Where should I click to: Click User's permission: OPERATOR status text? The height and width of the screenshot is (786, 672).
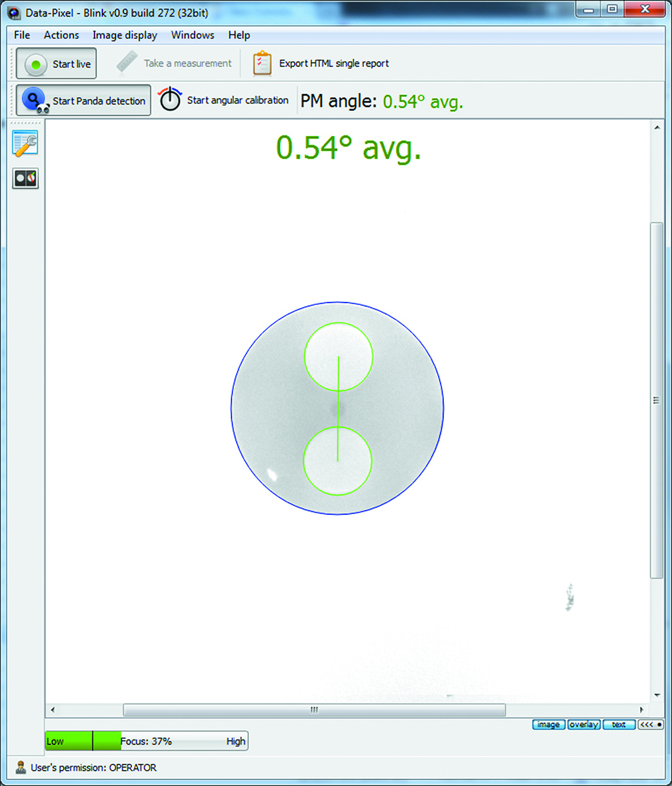coord(94,768)
